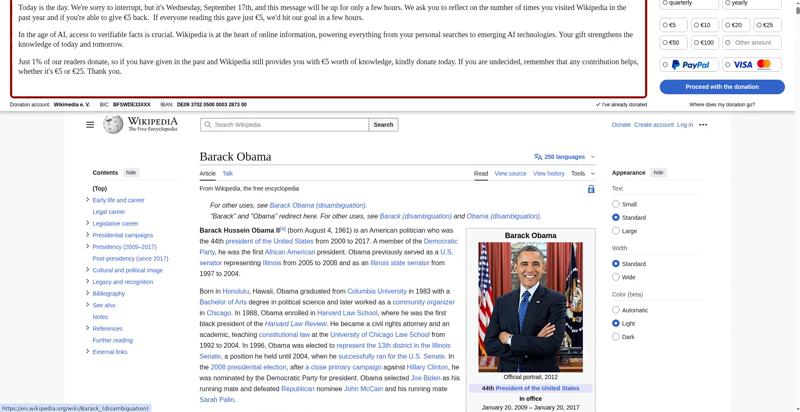
Task: Click the Search button
Action: (x=383, y=124)
